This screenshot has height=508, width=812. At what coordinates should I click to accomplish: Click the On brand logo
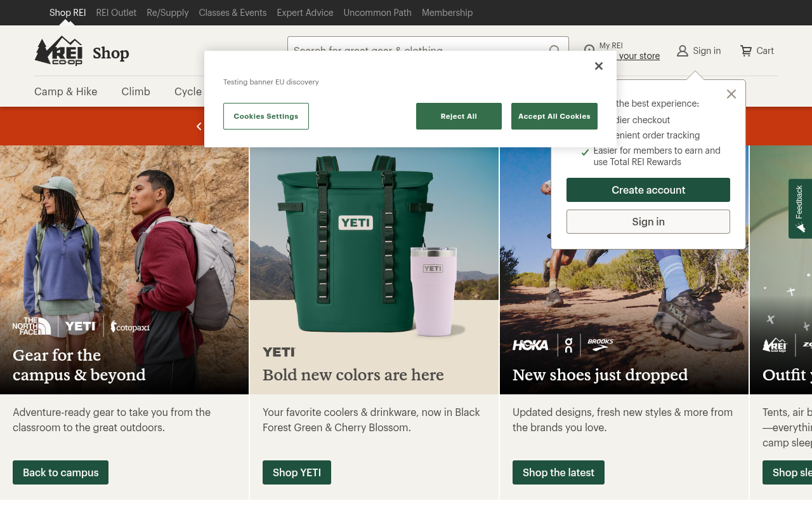[568, 345]
